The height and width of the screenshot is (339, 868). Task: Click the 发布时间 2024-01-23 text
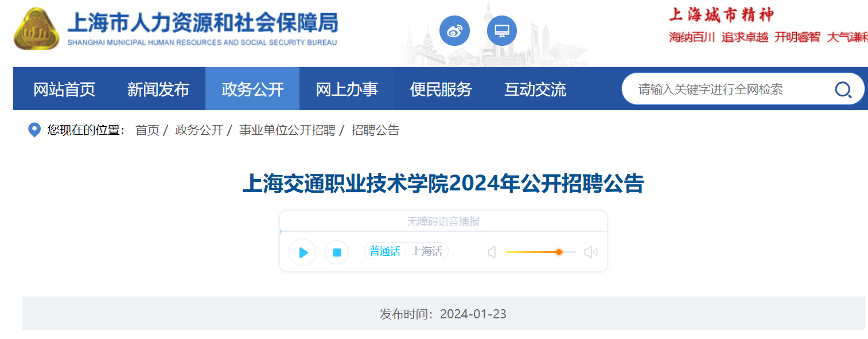pos(443,314)
